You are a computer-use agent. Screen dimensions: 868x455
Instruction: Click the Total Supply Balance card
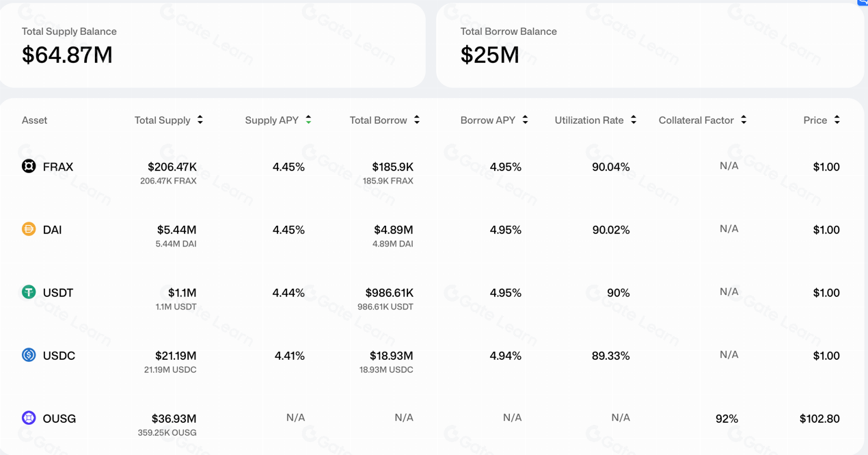click(212, 45)
